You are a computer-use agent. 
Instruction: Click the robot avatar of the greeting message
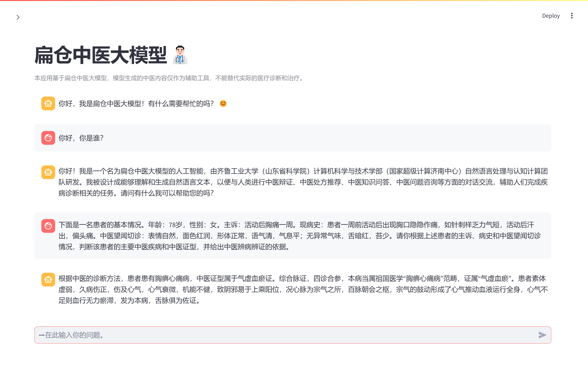48,104
